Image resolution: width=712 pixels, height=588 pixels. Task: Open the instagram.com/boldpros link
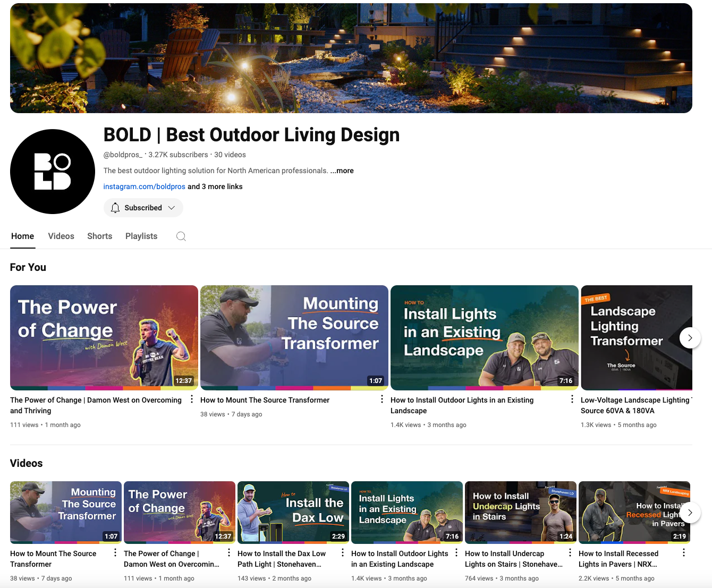[x=144, y=186]
